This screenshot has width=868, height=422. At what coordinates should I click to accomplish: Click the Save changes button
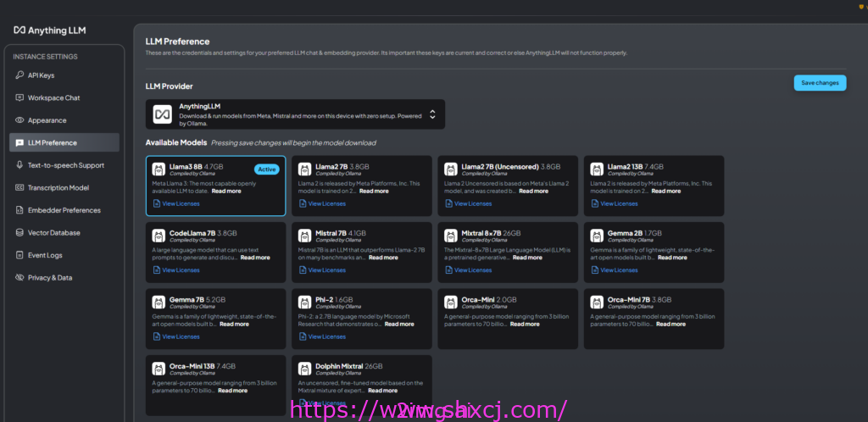[820, 83]
